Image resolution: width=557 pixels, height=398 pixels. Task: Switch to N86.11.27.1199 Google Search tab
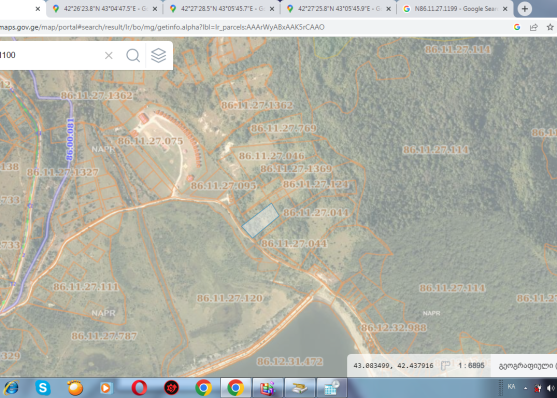pyautogui.click(x=456, y=9)
